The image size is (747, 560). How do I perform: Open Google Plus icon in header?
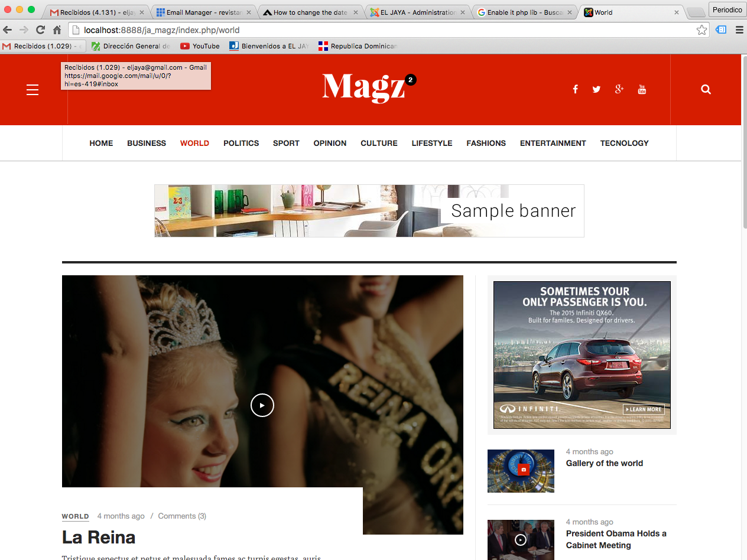coord(619,89)
